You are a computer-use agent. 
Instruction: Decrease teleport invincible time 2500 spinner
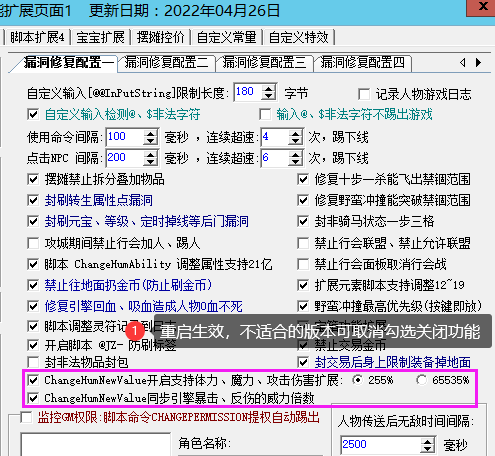coord(427,449)
